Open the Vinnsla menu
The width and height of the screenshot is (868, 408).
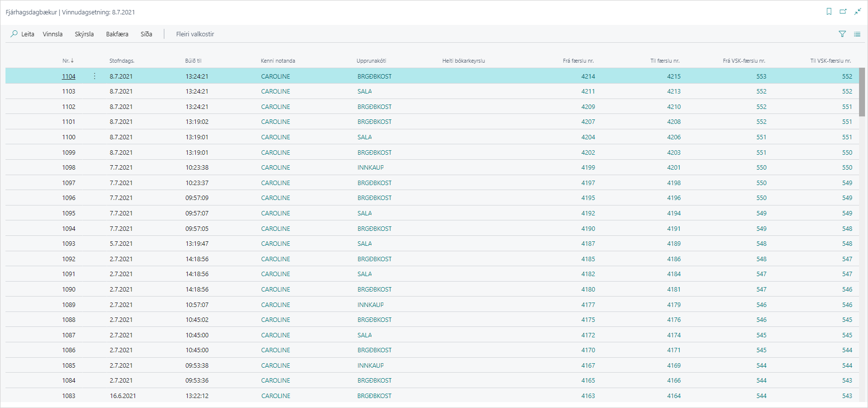(53, 34)
